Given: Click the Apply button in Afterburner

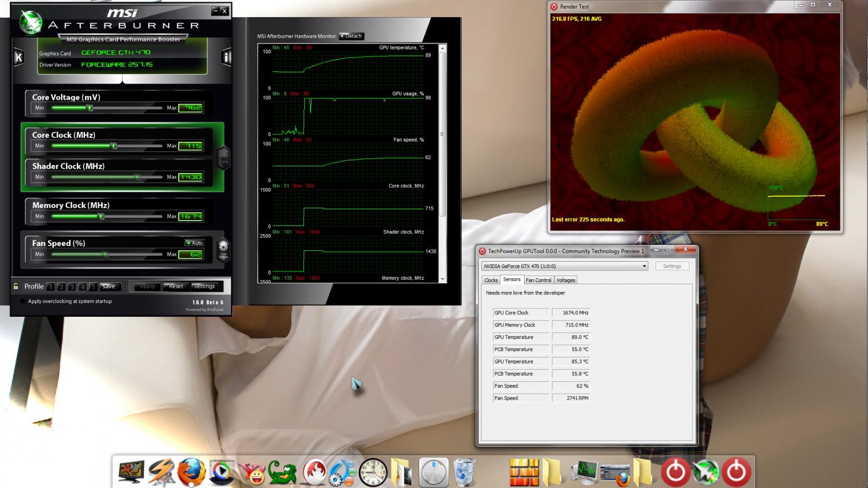Looking at the screenshot, I should [x=147, y=287].
